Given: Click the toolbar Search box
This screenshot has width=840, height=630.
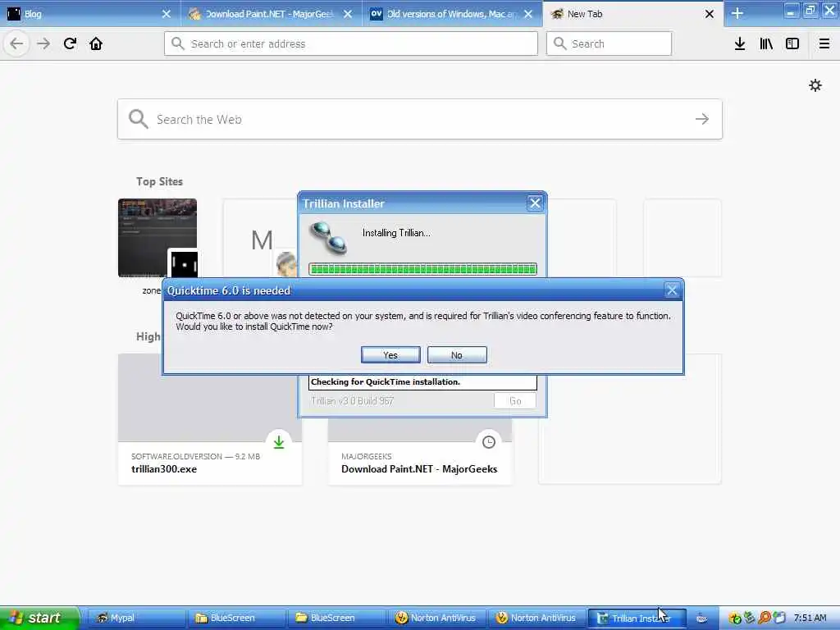Looking at the screenshot, I should click(609, 43).
